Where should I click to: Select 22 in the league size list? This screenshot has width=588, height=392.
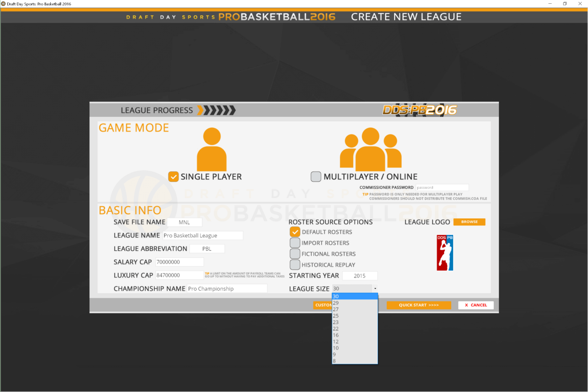pyautogui.click(x=355, y=329)
